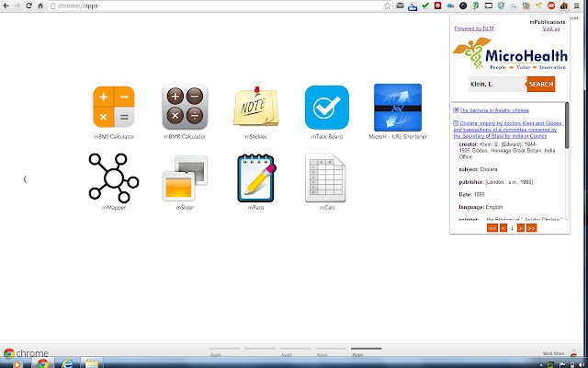Switch to the first Apps page tab
Viewport: 588px width, 368px height.
(x=224, y=351)
